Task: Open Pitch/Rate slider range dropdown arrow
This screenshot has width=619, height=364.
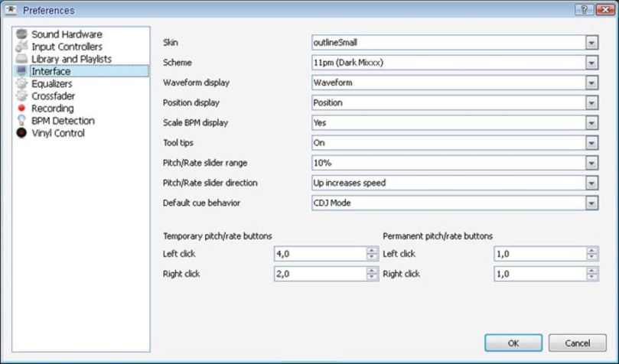Action: 591,163
